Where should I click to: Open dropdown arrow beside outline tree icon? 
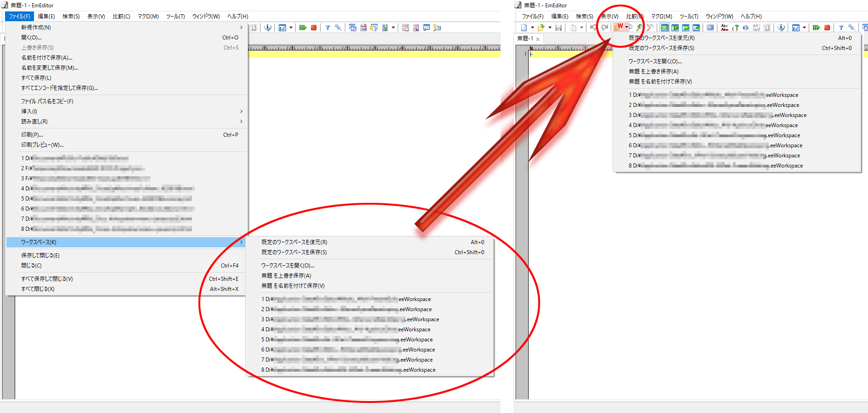(x=393, y=28)
